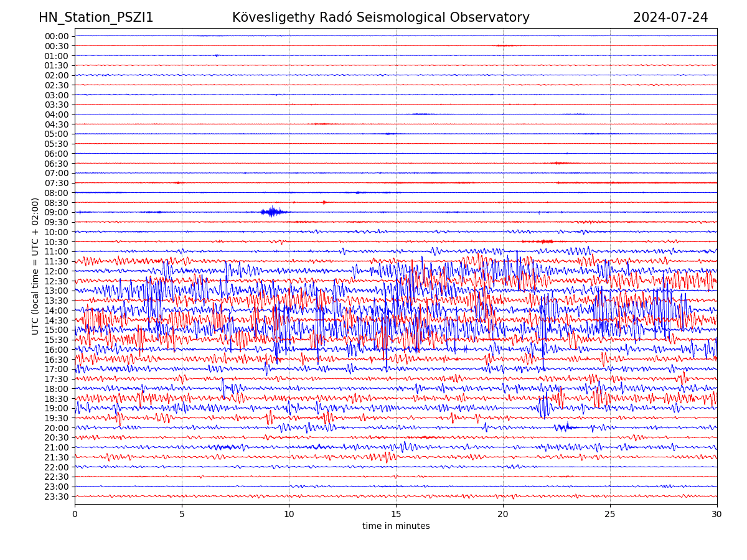Select the 06:30 row time label

point(56,164)
